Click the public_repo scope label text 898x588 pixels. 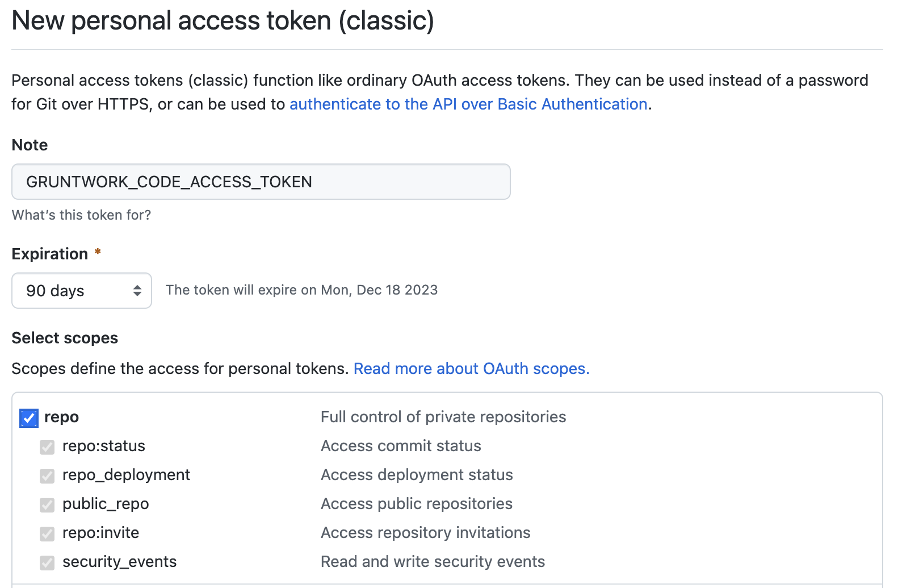tap(106, 504)
